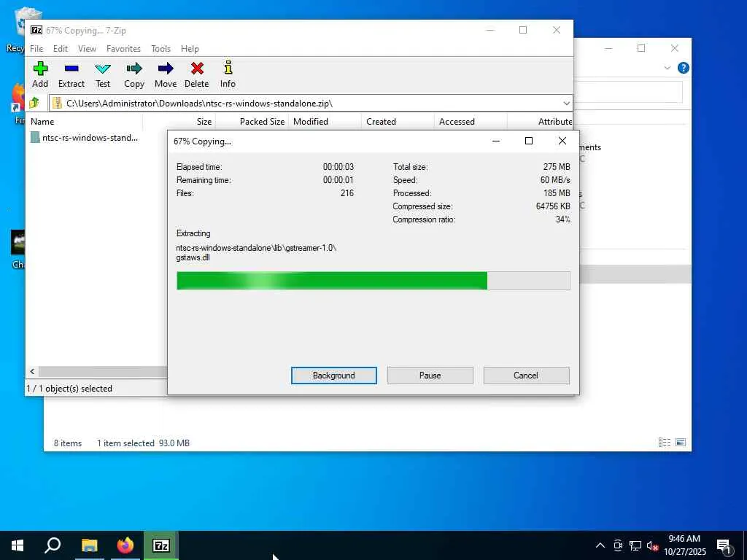
Task: Sort by Packed Size column
Action: point(252,122)
